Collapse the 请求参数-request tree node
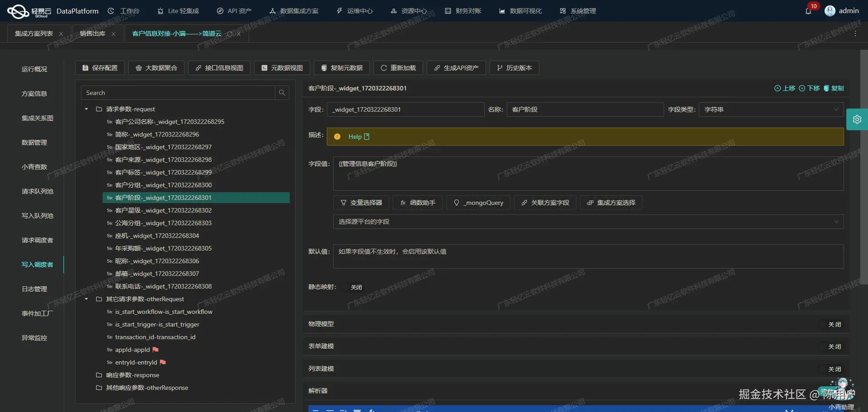868x412 pixels. tap(86, 109)
